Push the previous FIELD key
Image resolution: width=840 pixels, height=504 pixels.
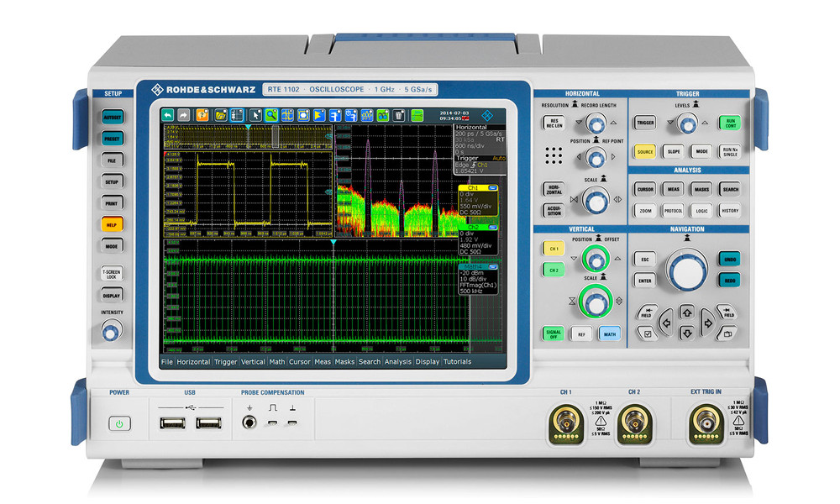tap(647, 312)
